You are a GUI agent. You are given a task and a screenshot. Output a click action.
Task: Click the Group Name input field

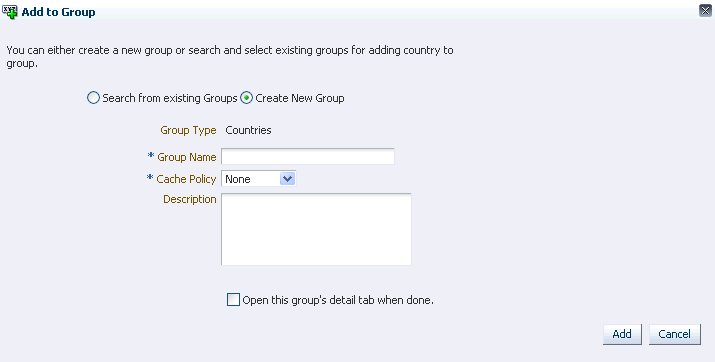[x=308, y=157]
